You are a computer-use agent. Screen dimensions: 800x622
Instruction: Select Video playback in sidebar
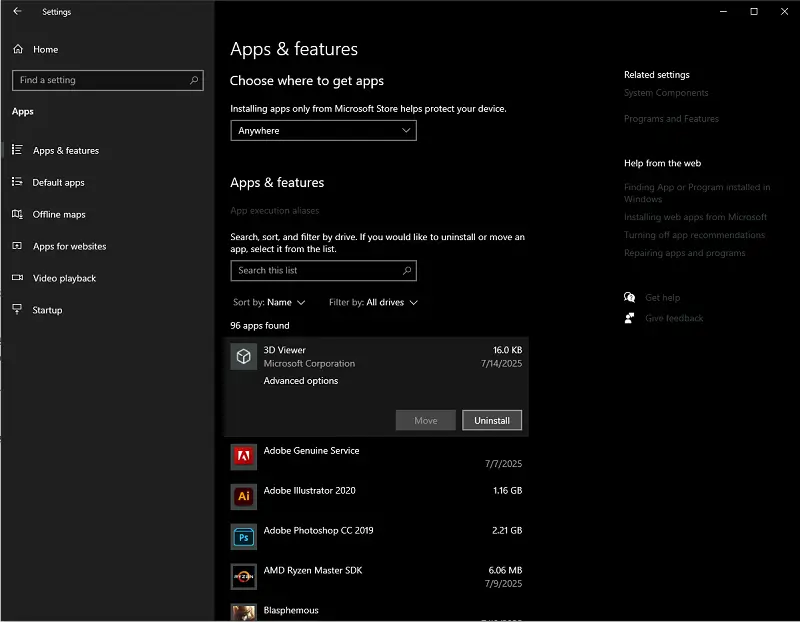(64, 279)
